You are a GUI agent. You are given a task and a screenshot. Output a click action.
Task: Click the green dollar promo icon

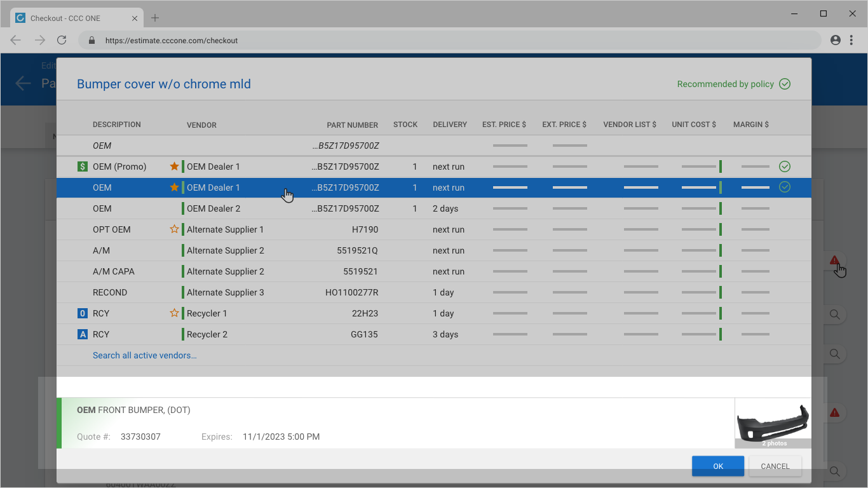click(x=82, y=166)
